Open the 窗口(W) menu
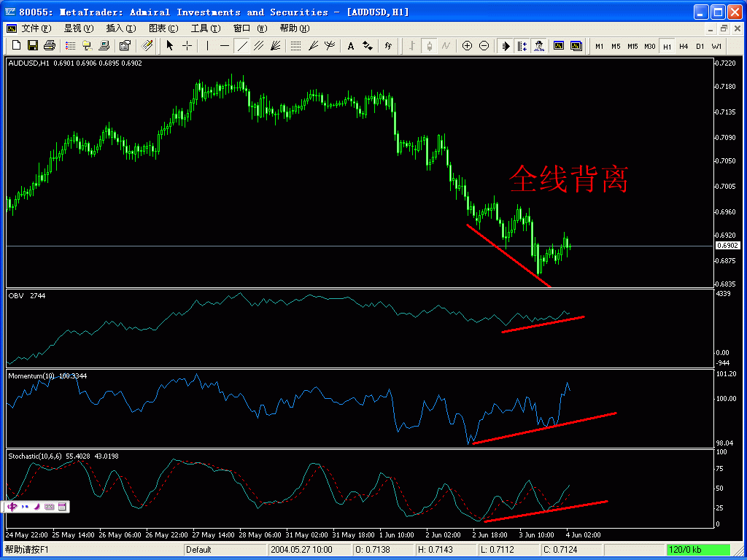The width and height of the screenshot is (747, 560). (x=251, y=28)
